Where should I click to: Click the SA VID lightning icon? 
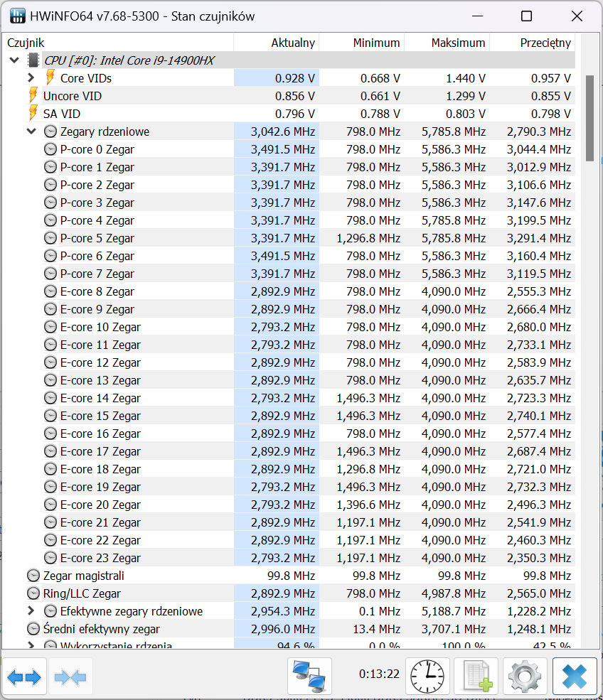(x=33, y=114)
